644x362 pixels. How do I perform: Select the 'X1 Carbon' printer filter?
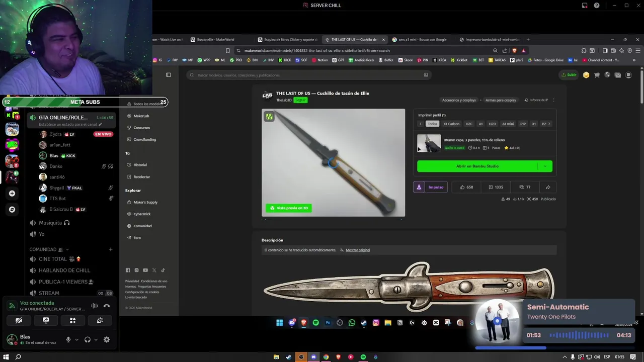pyautogui.click(x=451, y=124)
